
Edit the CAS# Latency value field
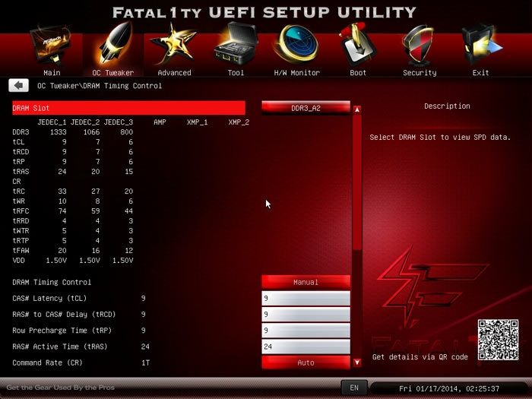306,298
